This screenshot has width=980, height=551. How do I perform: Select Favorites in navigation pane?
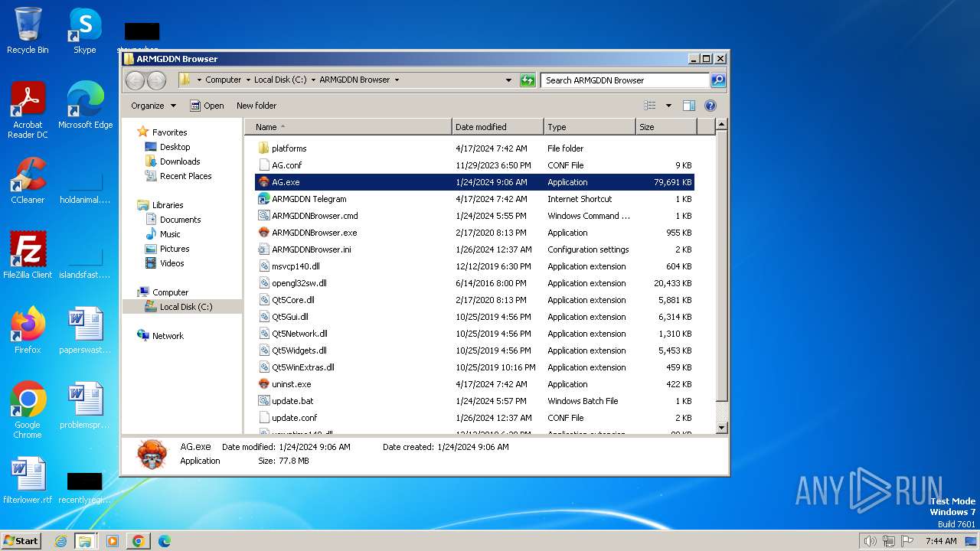169,132
